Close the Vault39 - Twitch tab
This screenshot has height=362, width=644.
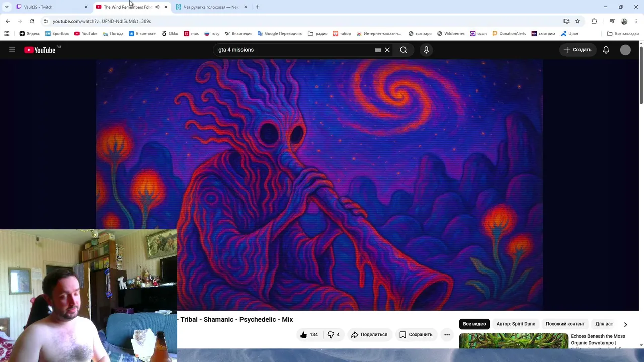tap(86, 7)
